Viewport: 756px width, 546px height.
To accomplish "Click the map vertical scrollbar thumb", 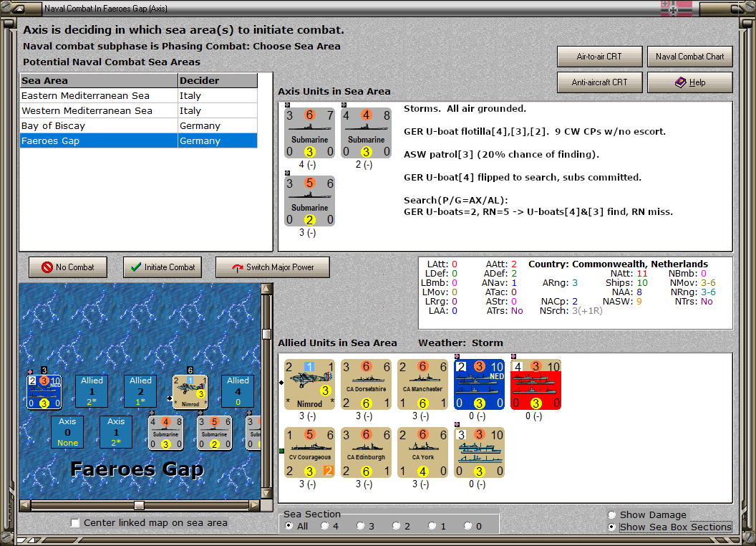I will pyautogui.click(x=266, y=334).
